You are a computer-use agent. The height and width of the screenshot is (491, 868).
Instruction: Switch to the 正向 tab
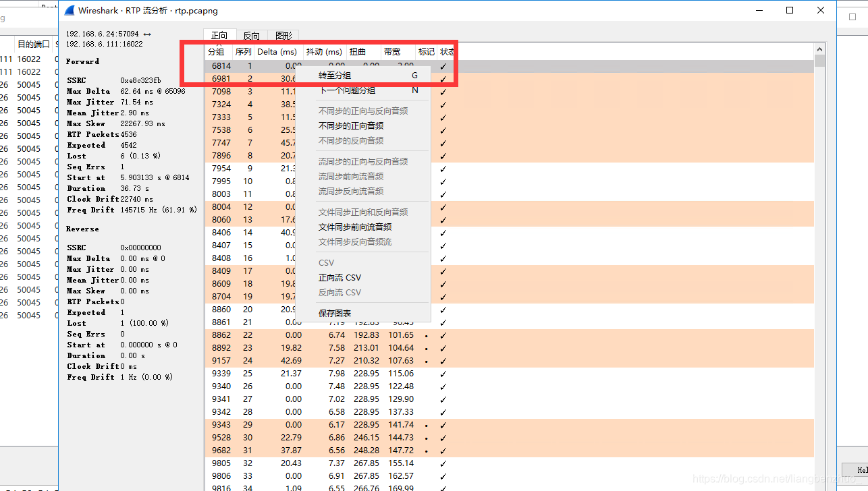(x=219, y=36)
